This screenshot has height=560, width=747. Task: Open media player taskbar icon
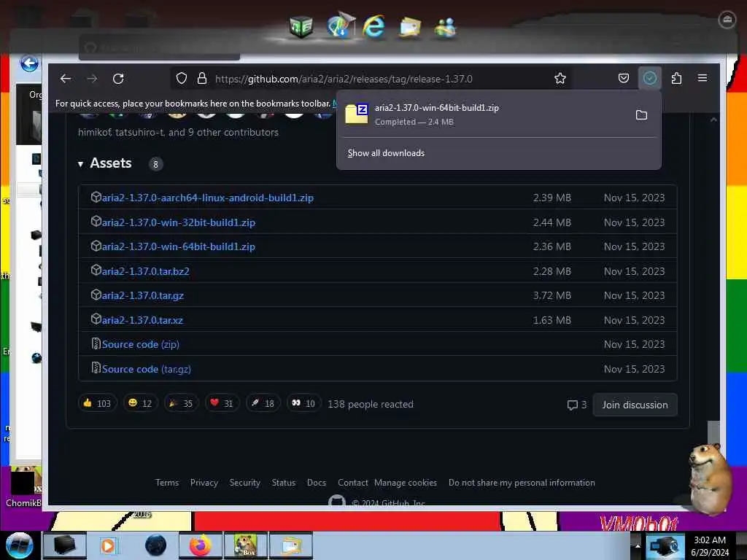[108, 545]
